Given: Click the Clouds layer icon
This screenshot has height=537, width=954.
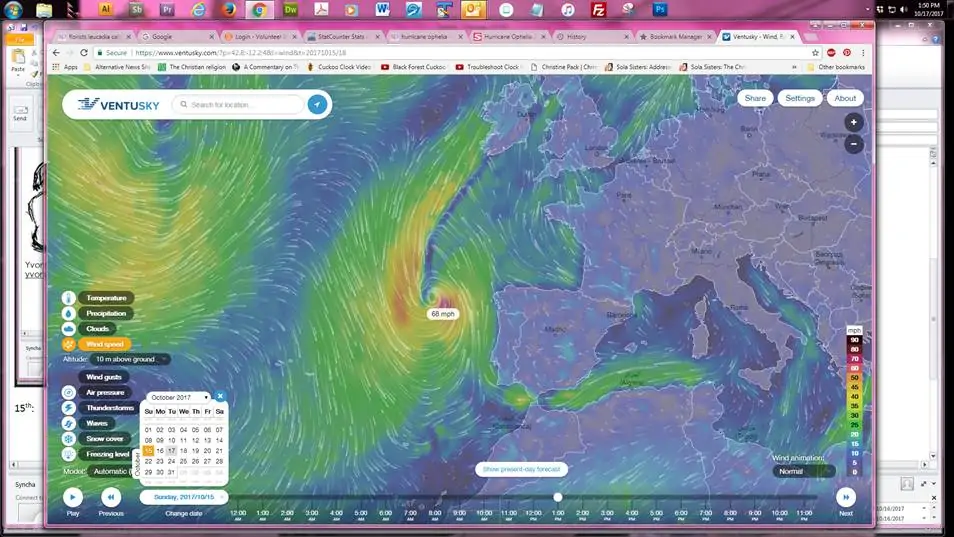Looking at the screenshot, I should tap(69, 329).
